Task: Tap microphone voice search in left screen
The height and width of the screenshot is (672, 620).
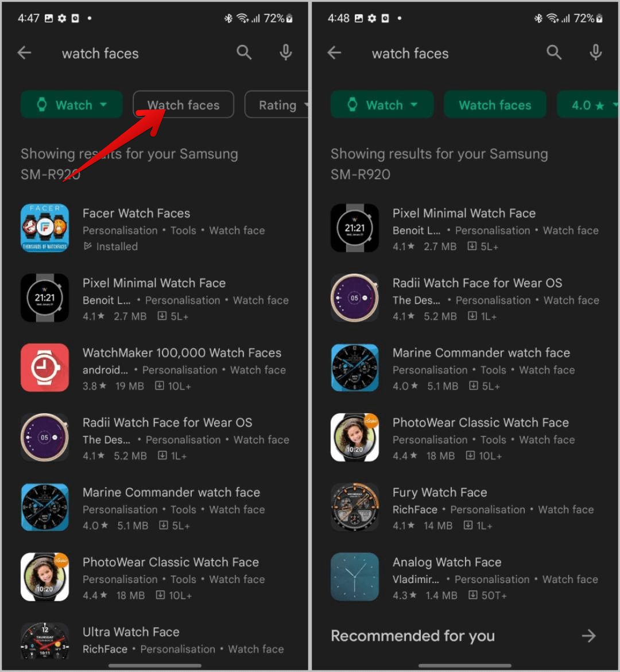Action: click(x=286, y=52)
